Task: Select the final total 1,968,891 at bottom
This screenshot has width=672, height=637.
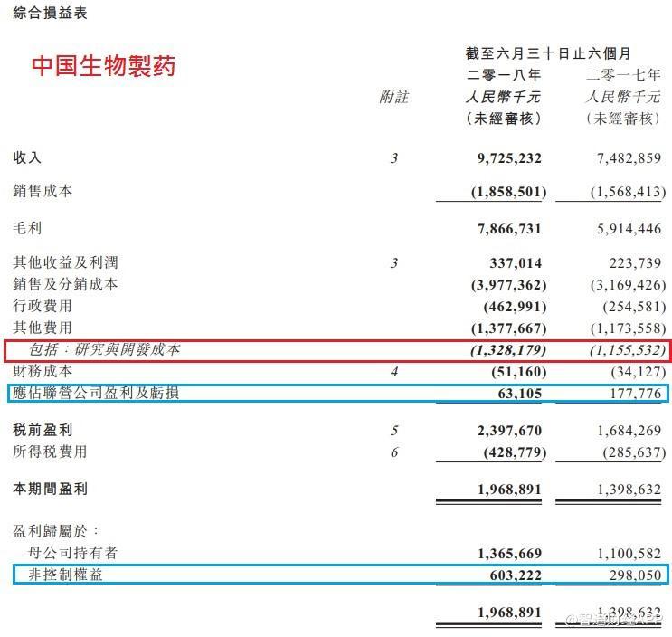Action: pyautogui.click(x=509, y=613)
